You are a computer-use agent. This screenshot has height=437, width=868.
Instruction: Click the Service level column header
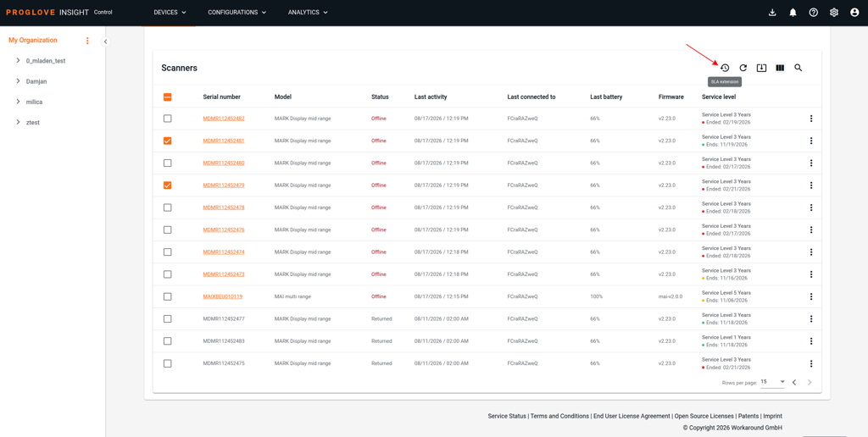pos(719,97)
